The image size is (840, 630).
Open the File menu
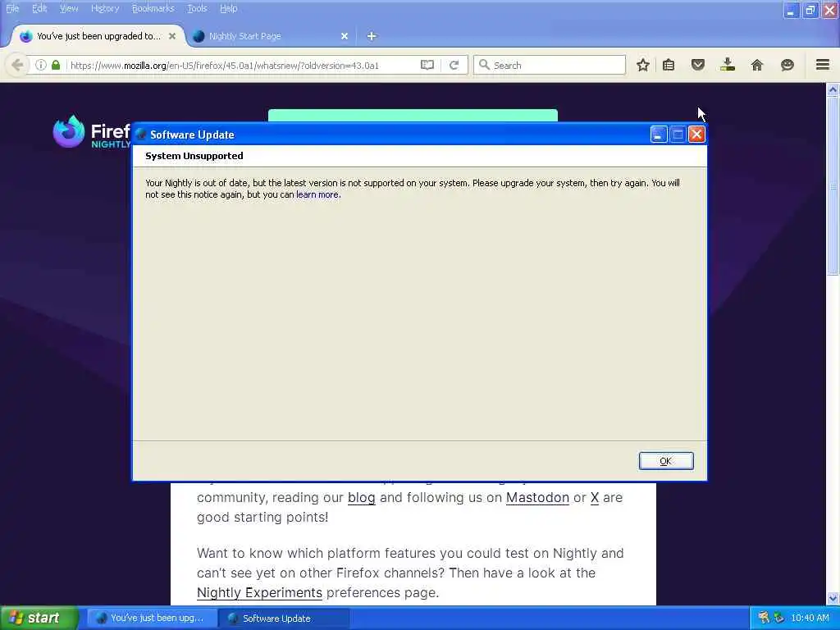coord(12,8)
